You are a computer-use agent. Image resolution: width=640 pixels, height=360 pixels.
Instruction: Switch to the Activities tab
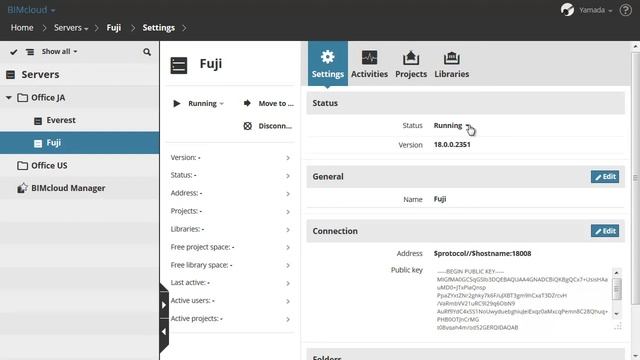[x=369, y=64]
